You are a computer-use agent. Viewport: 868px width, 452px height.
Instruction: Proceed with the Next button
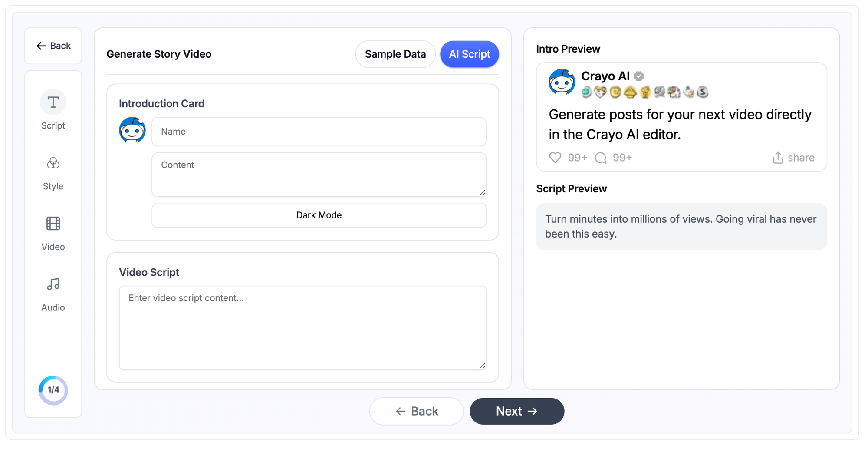(517, 411)
